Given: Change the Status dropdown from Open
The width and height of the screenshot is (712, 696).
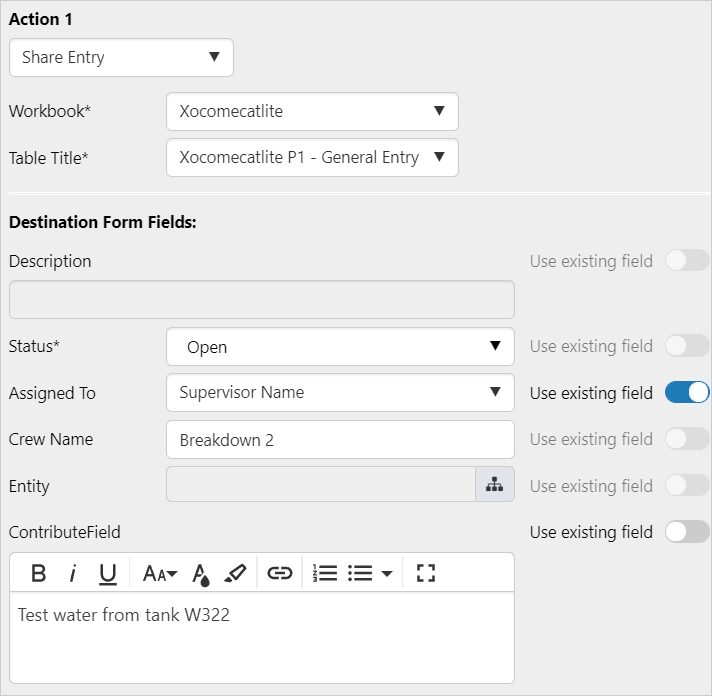Looking at the screenshot, I should click(x=340, y=347).
